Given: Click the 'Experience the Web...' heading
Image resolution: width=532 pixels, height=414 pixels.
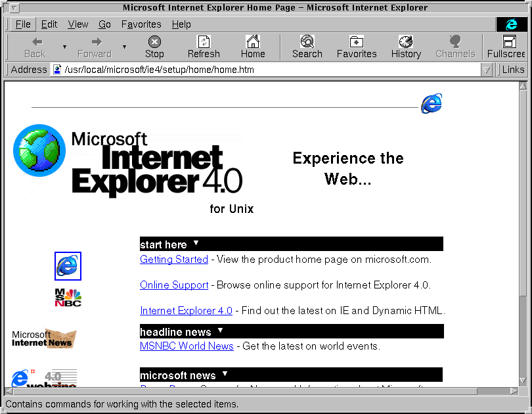Looking at the screenshot, I should click(348, 169).
